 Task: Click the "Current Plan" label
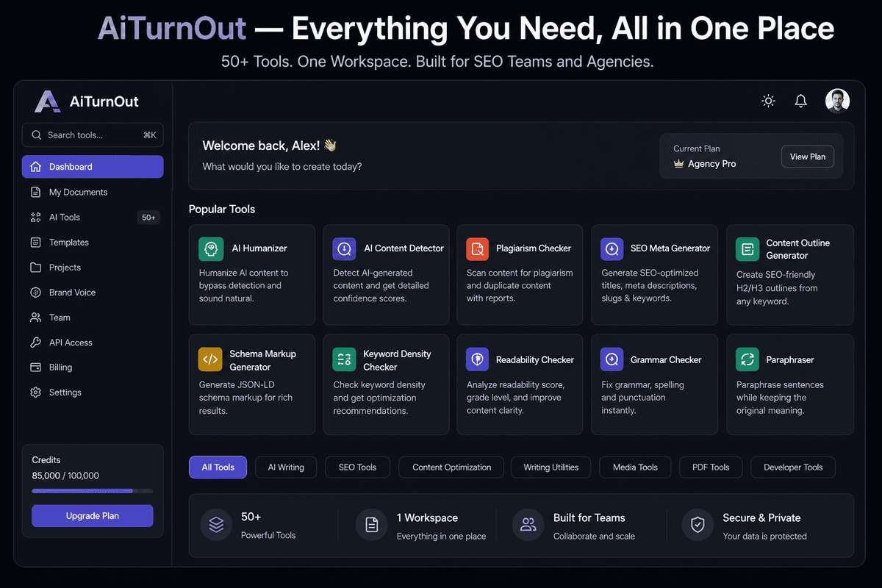point(697,148)
